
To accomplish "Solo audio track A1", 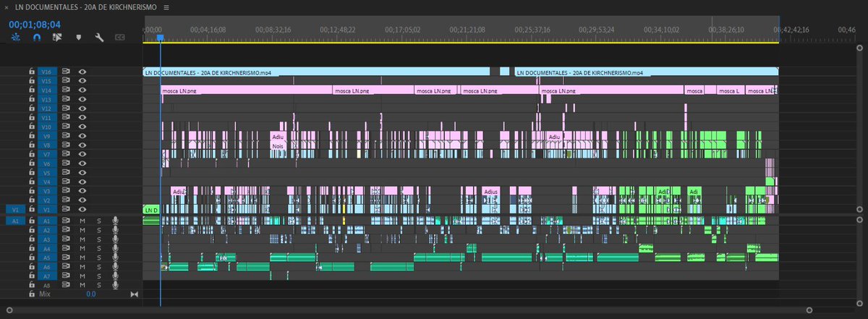I will pos(98,221).
